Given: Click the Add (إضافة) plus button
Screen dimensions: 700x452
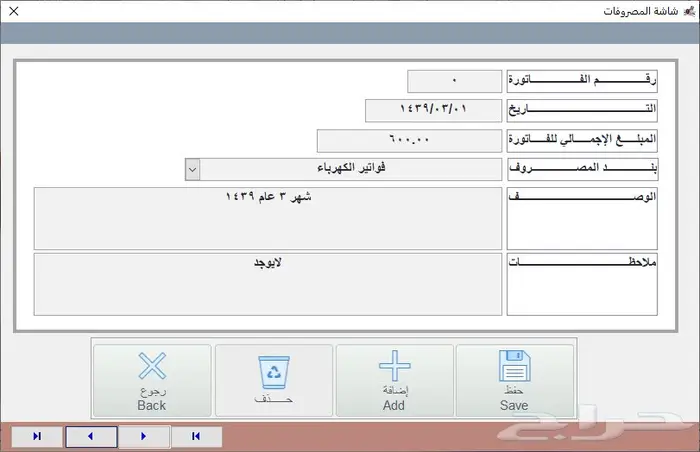Looking at the screenshot, I should pyautogui.click(x=395, y=381).
